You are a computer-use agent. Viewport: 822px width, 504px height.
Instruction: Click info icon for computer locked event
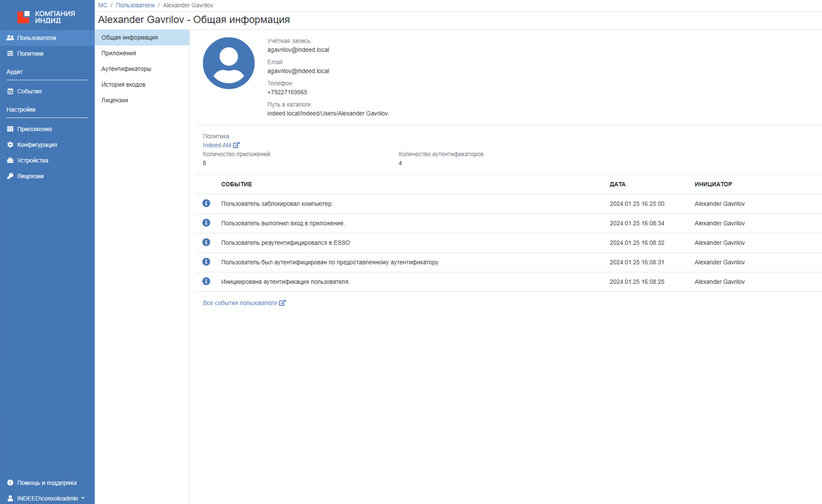pos(206,203)
